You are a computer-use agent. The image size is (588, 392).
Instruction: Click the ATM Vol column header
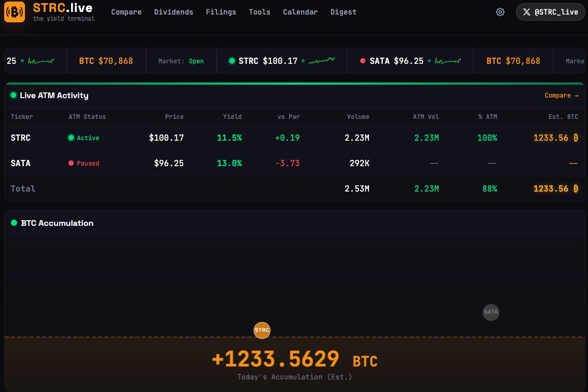click(426, 117)
